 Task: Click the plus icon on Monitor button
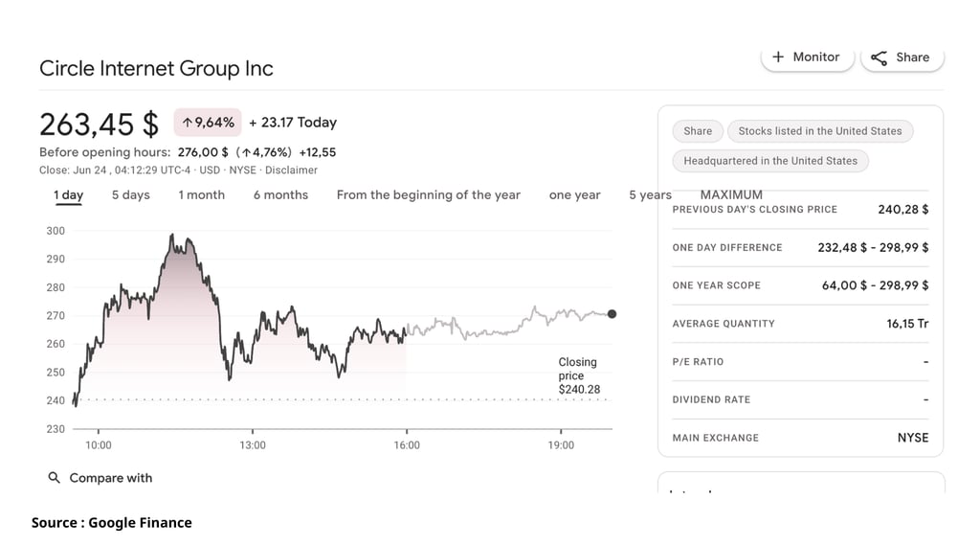pos(778,57)
